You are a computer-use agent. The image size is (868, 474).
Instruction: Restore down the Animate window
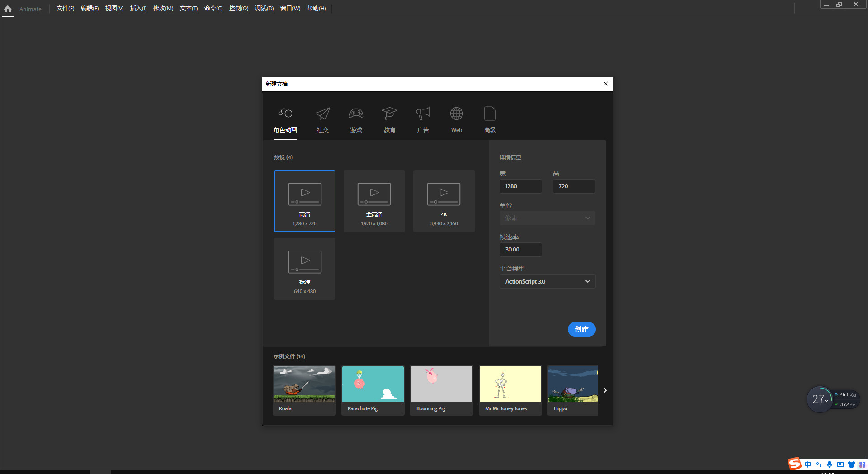click(x=839, y=5)
